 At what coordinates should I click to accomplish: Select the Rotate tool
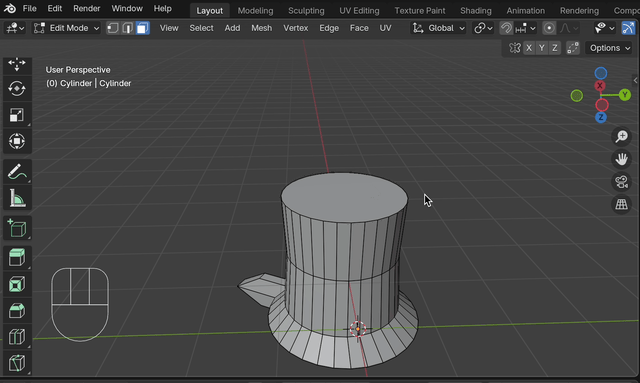tap(17, 89)
